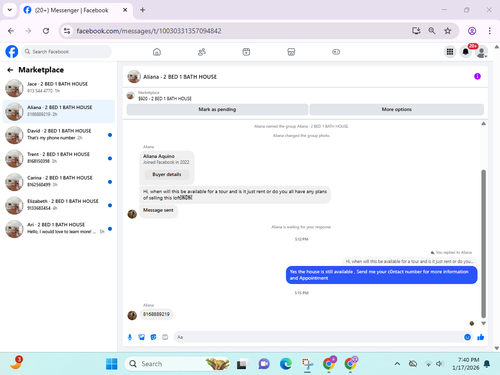The width and height of the screenshot is (500, 375).
Task: Open the Chrome three-dot menu
Action: point(489,31)
